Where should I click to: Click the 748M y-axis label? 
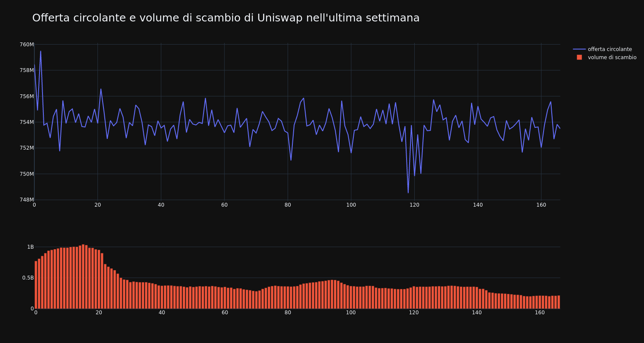coord(27,200)
